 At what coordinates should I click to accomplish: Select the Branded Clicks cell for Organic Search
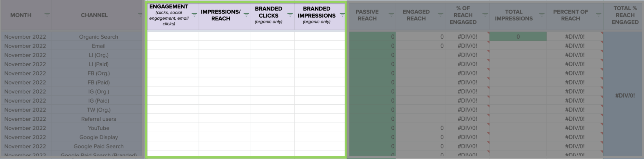[x=273, y=37]
